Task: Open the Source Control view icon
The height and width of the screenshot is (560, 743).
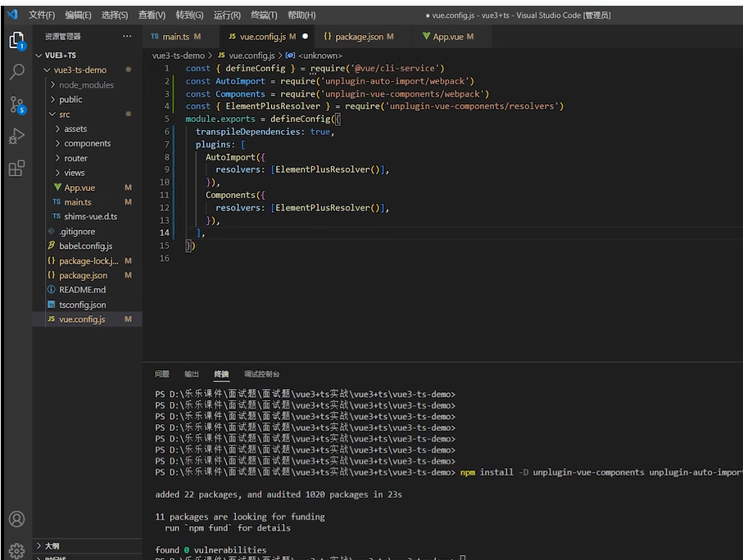Action: click(x=16, y=104)
